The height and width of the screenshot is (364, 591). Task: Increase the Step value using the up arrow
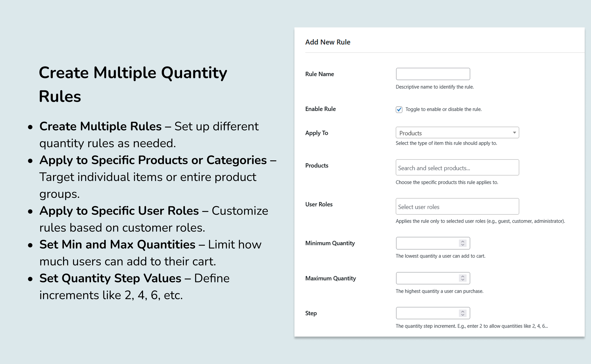463,312
